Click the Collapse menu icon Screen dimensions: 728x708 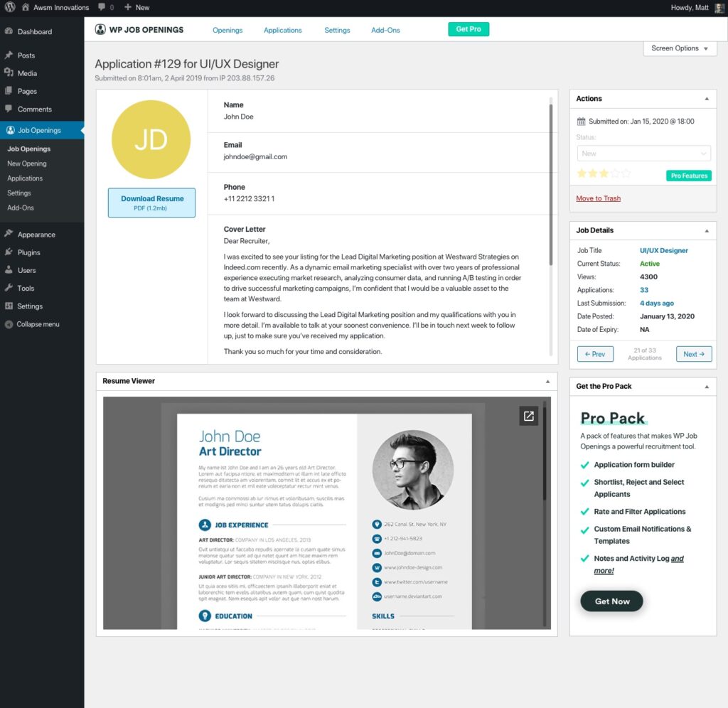tap(9, 325)
